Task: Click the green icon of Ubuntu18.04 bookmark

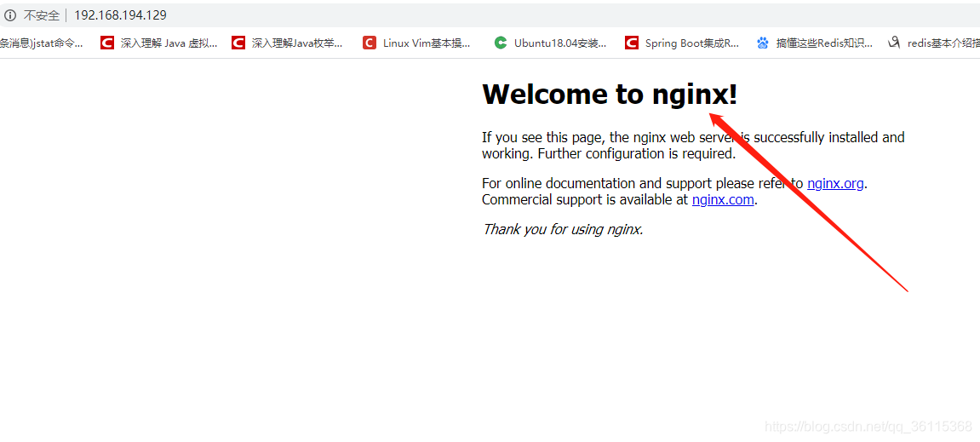Action: [x=500, y=43]
